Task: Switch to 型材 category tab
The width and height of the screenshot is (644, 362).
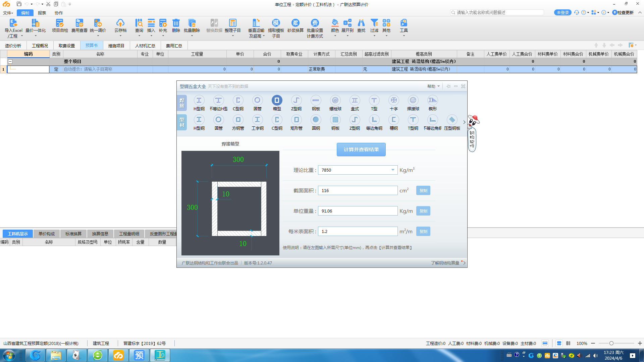Action: point(182,122)
